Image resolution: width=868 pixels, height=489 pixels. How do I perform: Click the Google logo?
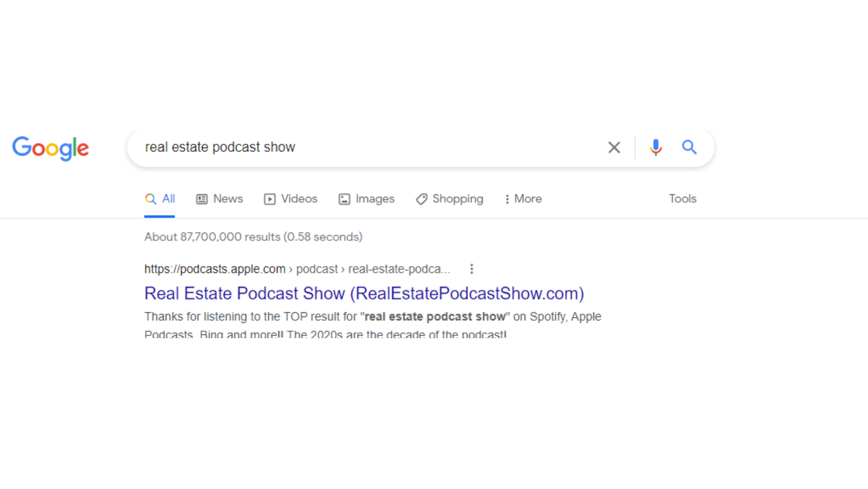point(50,148)
